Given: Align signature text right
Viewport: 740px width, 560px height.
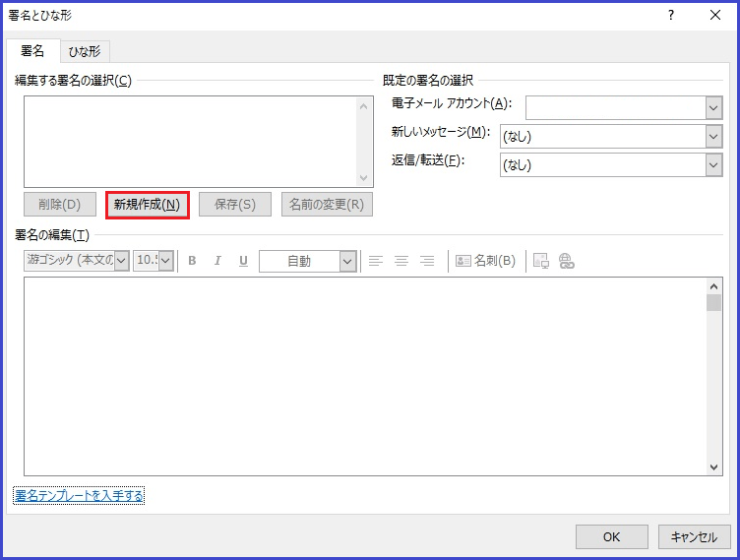Looking at the screenshot, I should coord(427,261).
